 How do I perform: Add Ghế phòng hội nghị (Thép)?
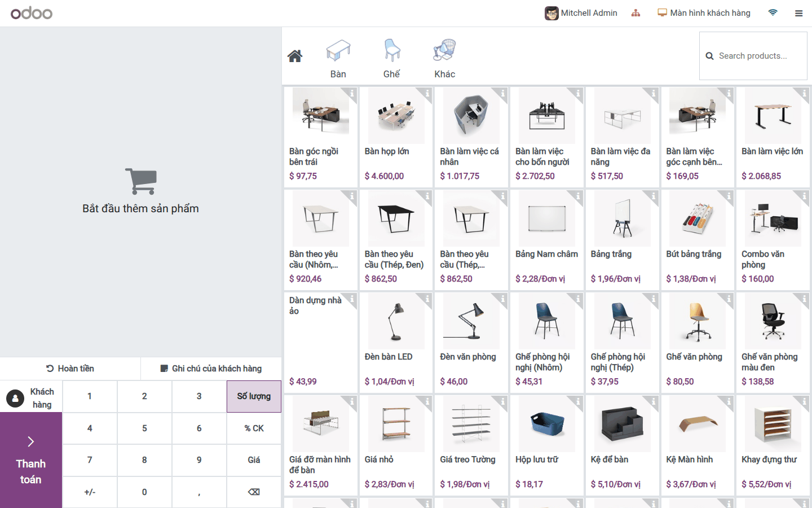pyautogui.click(x=623, y=343)
